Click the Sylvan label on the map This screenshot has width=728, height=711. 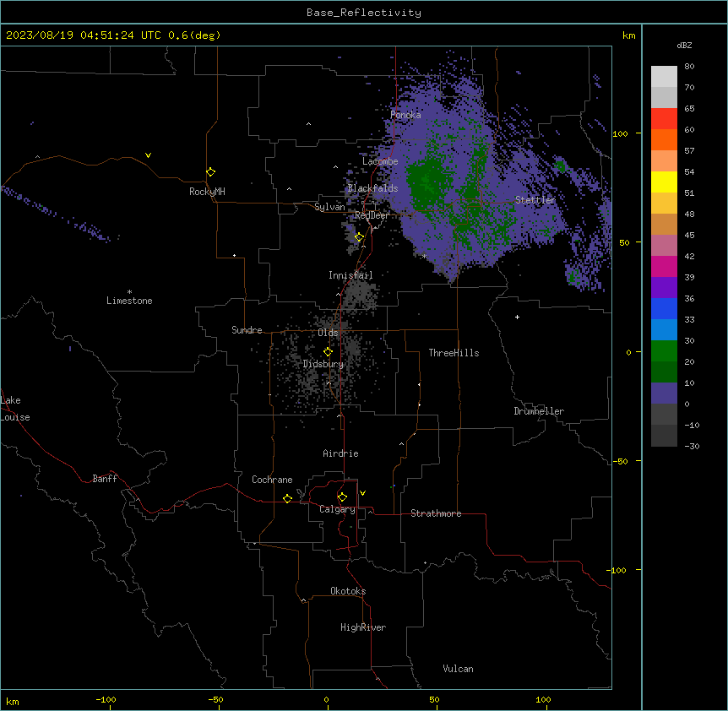pyautogui.click(x=329, y=207)
